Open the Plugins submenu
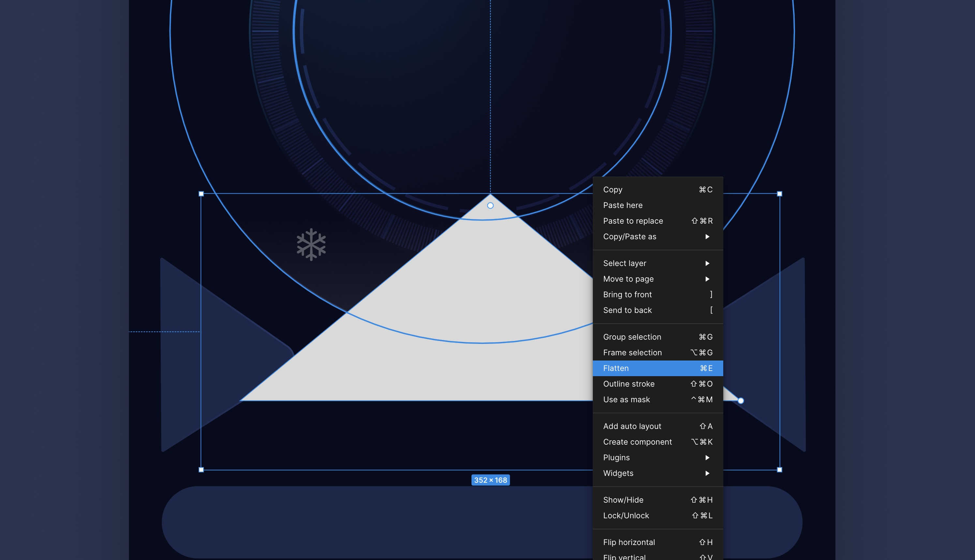This screenshot has width=975, height=560. point(616,457)
